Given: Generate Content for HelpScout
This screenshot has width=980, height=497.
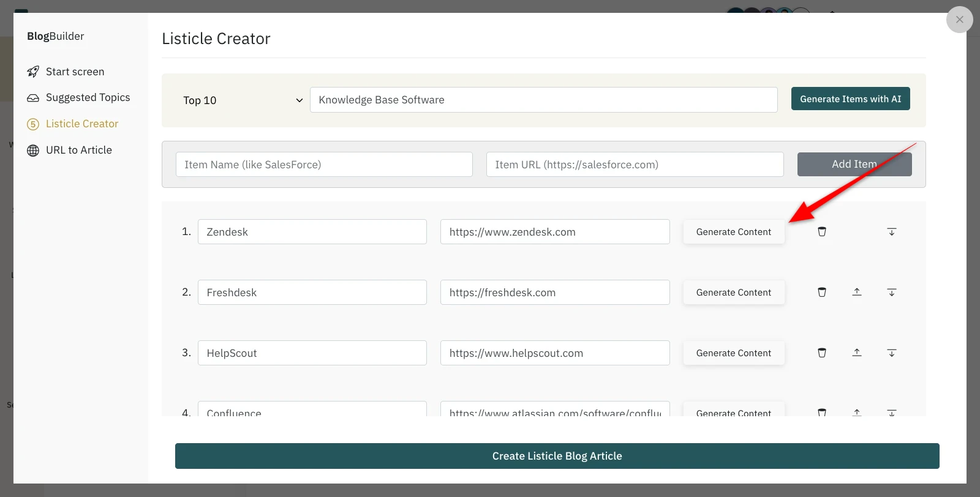Looking at the screenshot, I should point(734,353).
